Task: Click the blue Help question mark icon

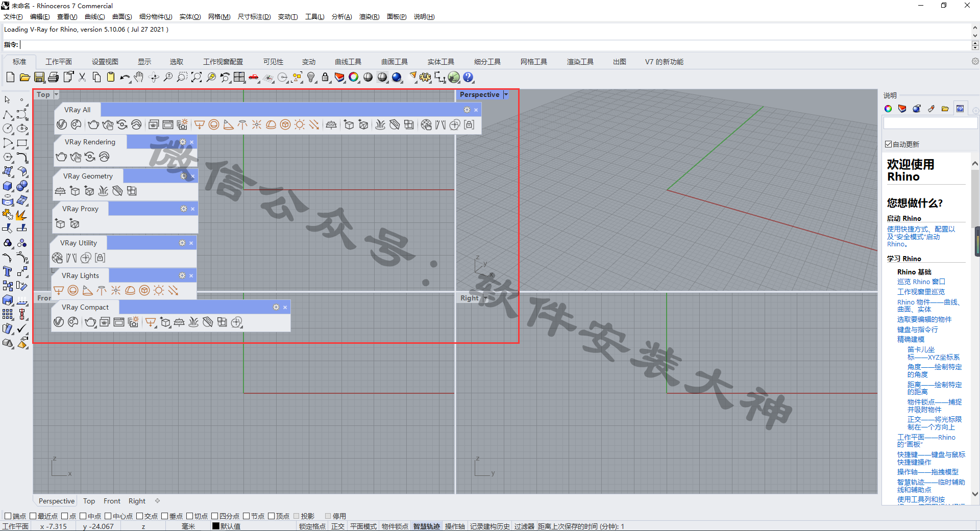Action: [x=468, y=78]
